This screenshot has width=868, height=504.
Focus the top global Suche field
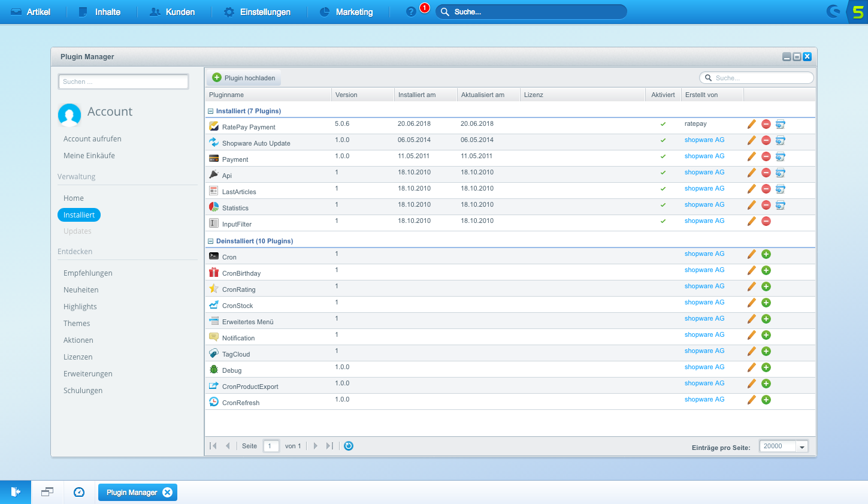coord(531,12)
